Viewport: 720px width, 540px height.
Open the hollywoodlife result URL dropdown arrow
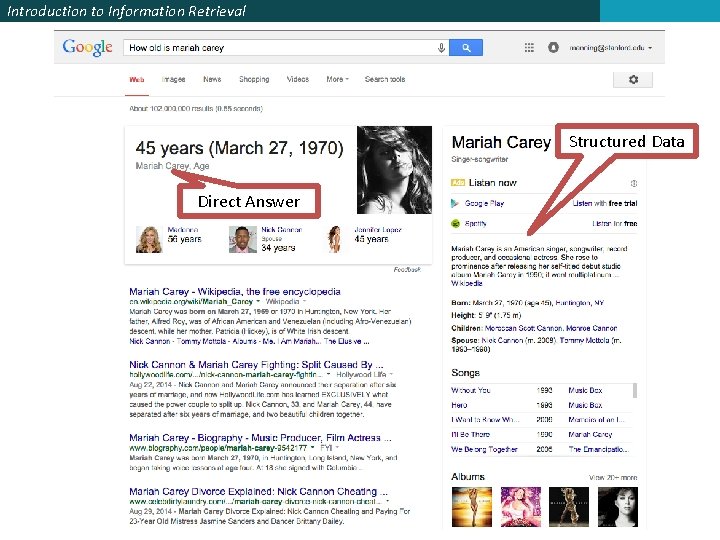328,375
